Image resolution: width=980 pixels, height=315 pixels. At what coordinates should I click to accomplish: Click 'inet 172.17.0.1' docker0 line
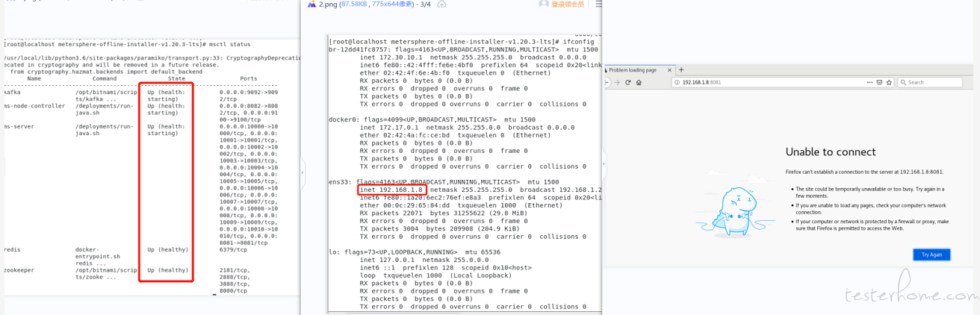pyautogui.click(x=394, y=127)
